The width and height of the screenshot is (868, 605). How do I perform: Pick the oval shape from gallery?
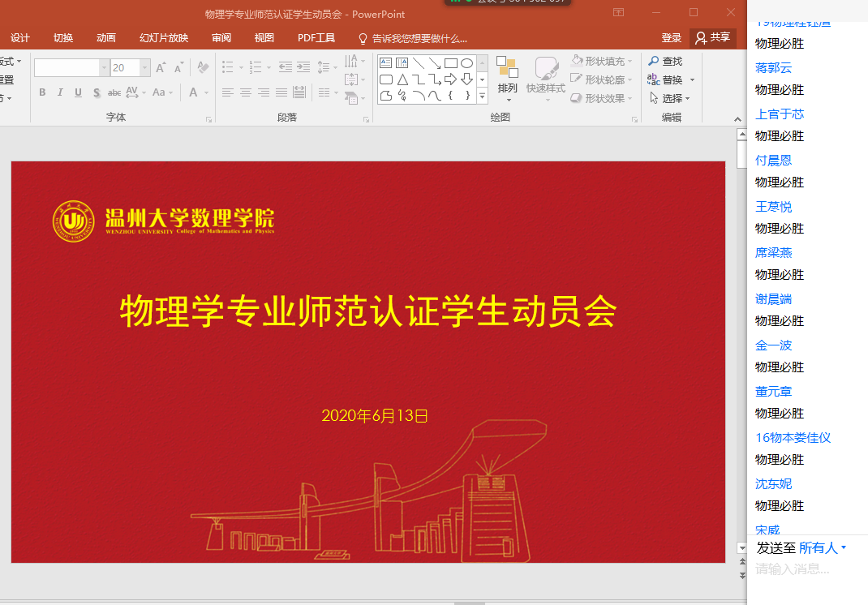(x=466, y=63)
